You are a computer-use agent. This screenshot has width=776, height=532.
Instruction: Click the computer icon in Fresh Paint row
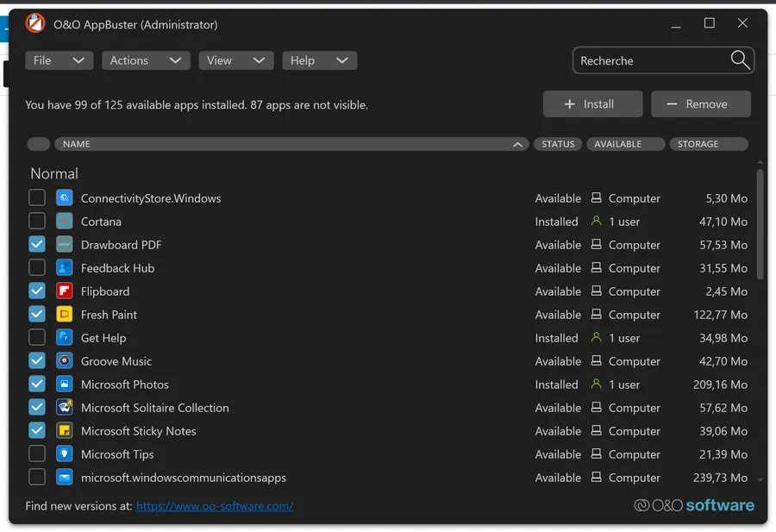click(x=597, y=314)
